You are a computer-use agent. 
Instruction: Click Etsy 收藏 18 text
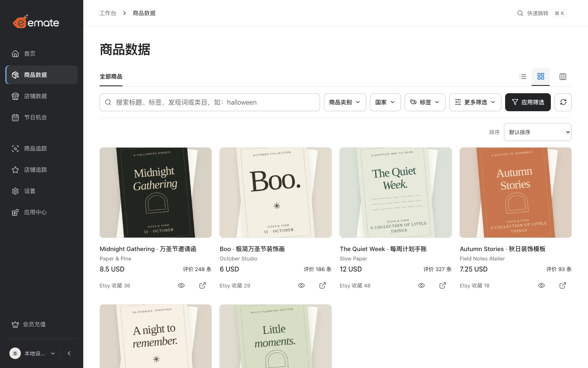(x=474, y=285)
